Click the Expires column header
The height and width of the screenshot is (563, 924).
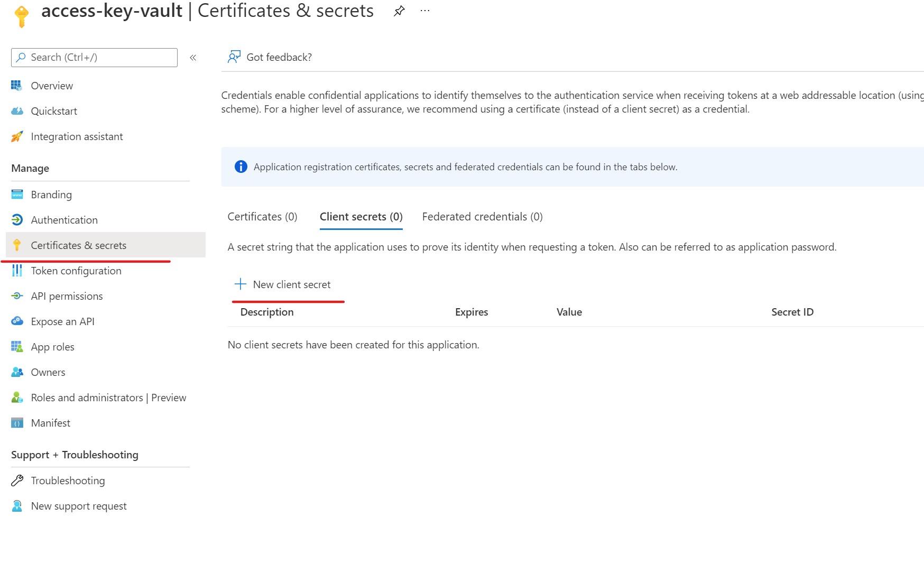(x=472, y=312)
